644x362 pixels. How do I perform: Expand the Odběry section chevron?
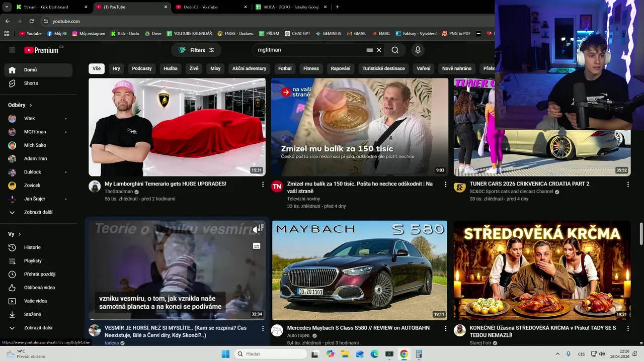30,105
